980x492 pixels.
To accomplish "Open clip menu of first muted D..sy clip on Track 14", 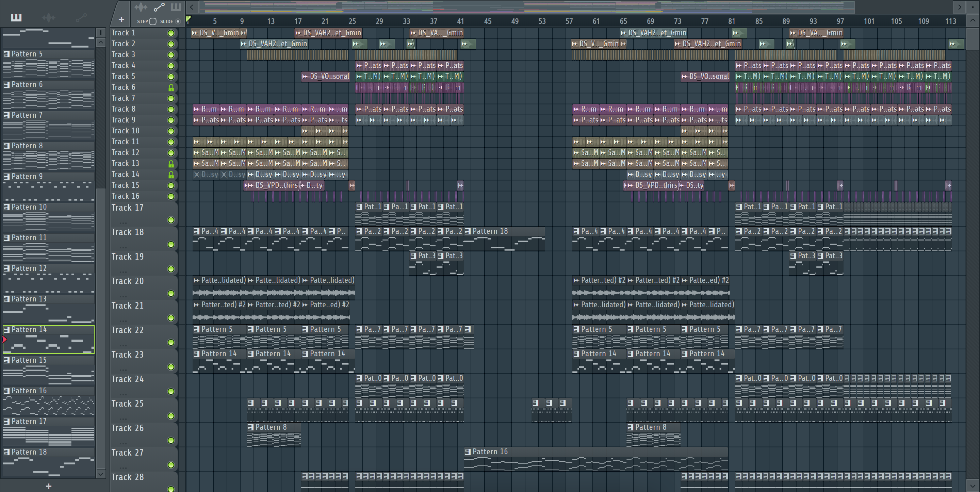I will (x=196, y=175).
